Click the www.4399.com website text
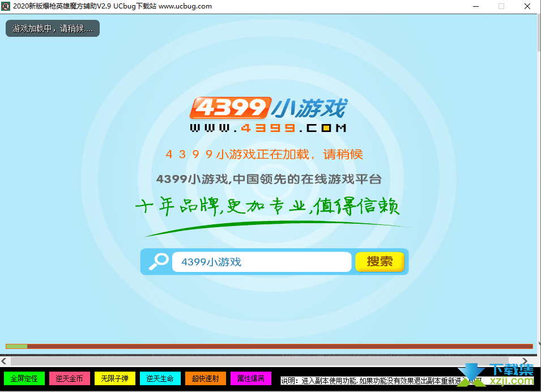Image resolution: width=541 pixels, height=392 pixels. pyautogui.click(x=268, y=129)
